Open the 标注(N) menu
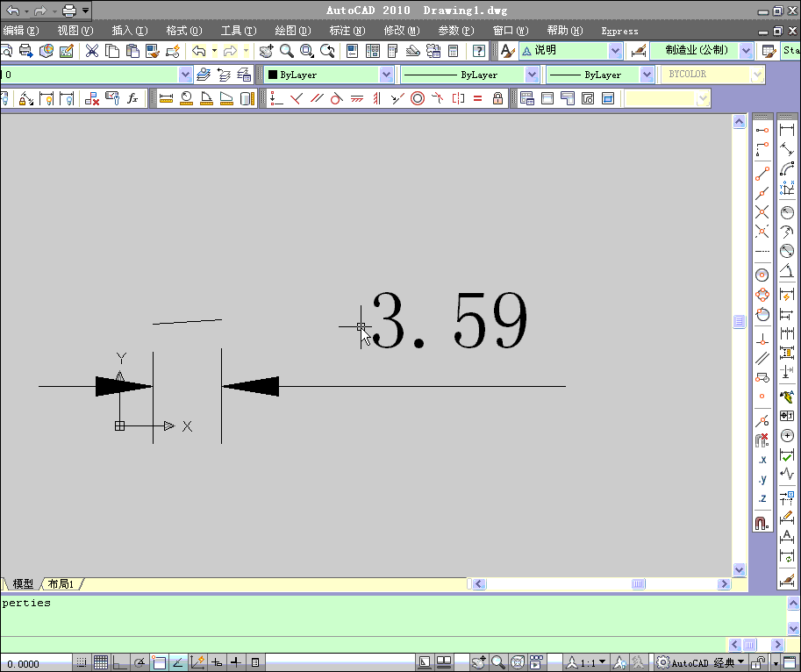Viewport: 801px width, 672px height. coord(347,31)
